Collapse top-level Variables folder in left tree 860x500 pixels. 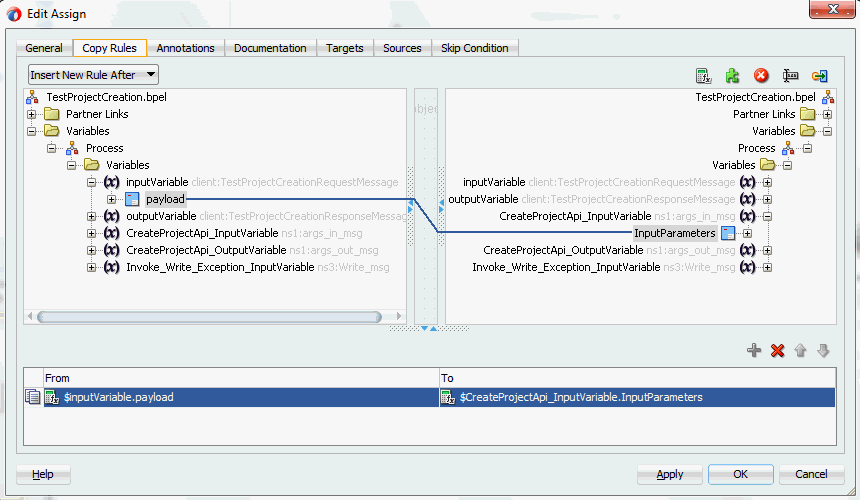click(x=31, y=132)
